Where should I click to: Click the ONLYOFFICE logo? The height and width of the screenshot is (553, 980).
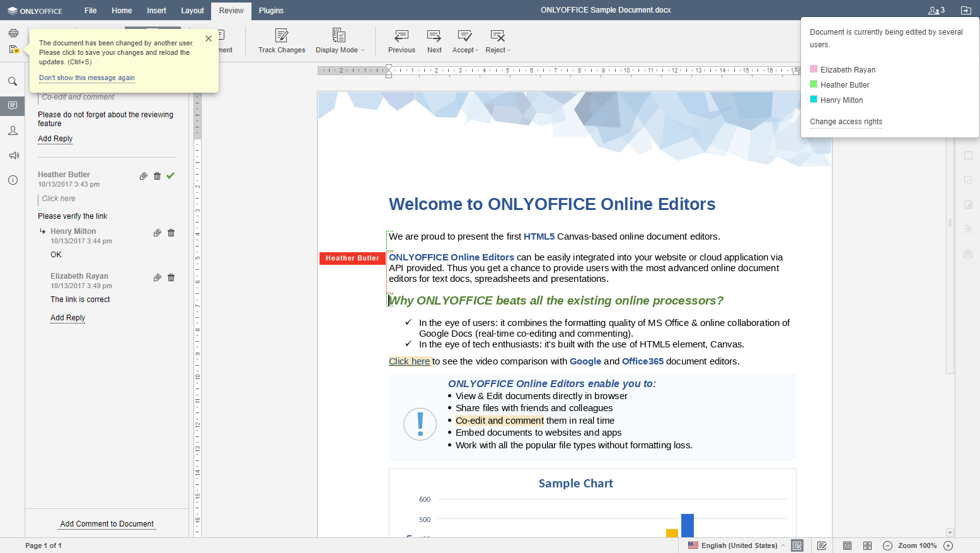click(35, 11)
